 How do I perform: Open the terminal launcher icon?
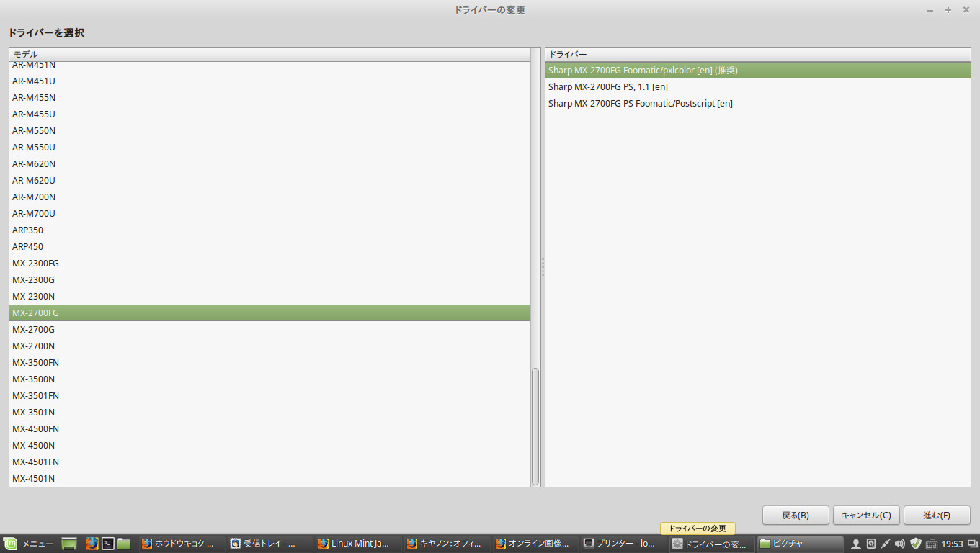[x=108, y=544]
